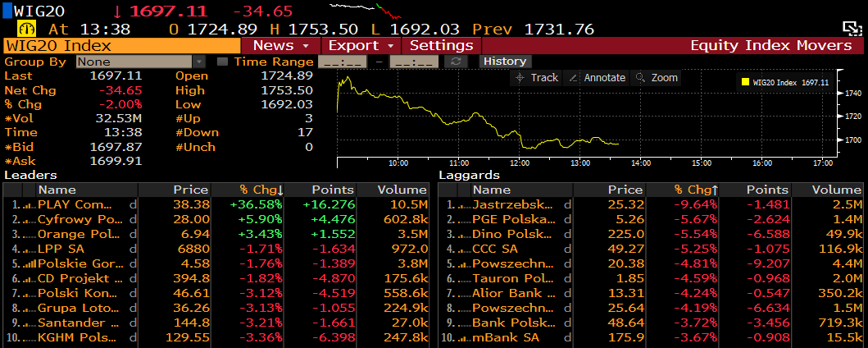
Task: Click the volume bars icon beside PLAY Com
Action: click(x=27, y=204)
